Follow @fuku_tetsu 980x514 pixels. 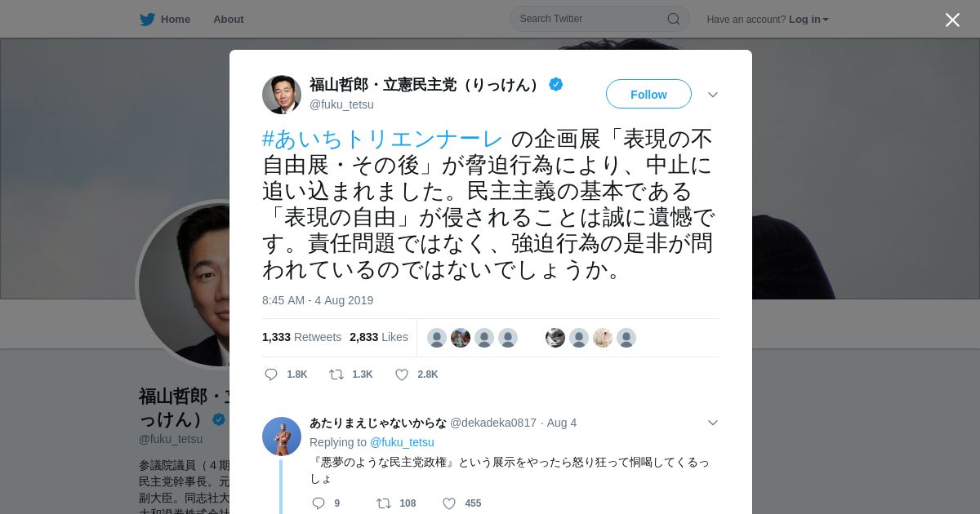tap(648, 94)
